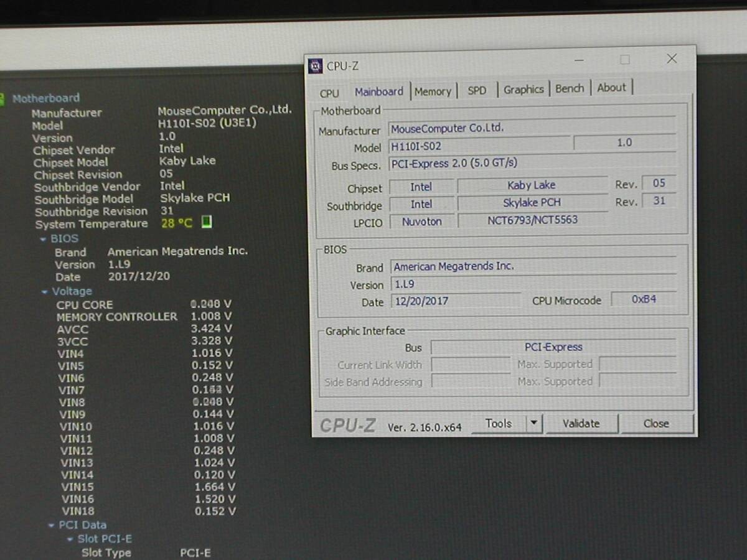The height and width of the screenshot is (560, 747).
Task: Click the Tools button
Action: point(499,423)
